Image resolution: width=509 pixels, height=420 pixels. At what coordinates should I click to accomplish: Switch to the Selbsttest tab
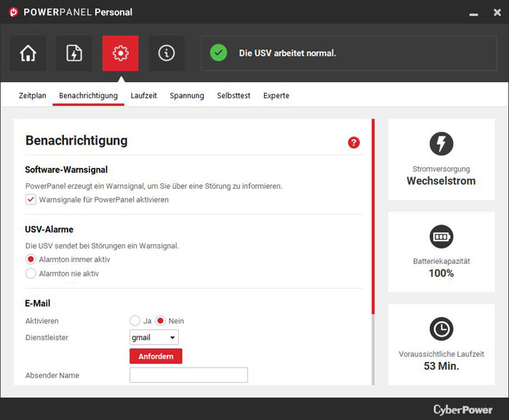233,96
